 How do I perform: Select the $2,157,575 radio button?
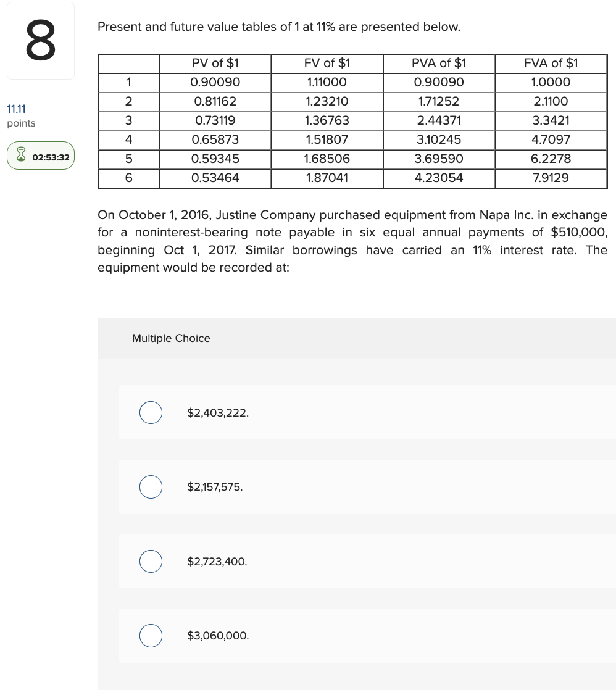(x=151, y=487)
